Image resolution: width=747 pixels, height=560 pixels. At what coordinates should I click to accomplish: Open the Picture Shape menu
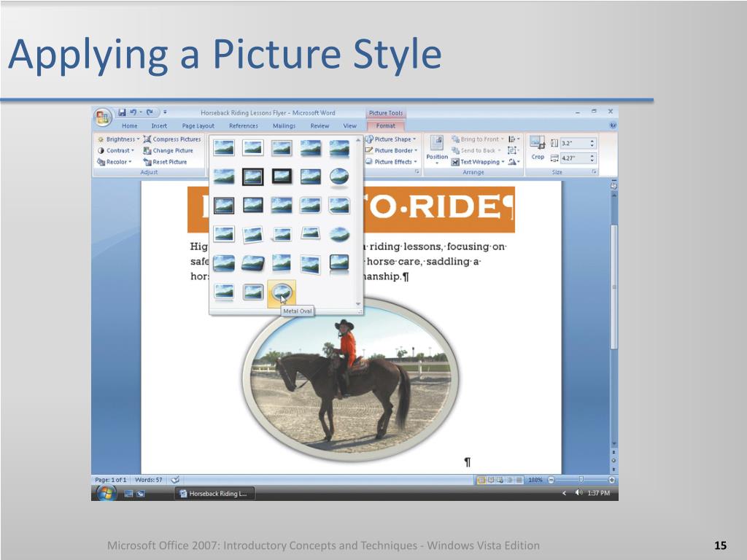coord(391,139)
